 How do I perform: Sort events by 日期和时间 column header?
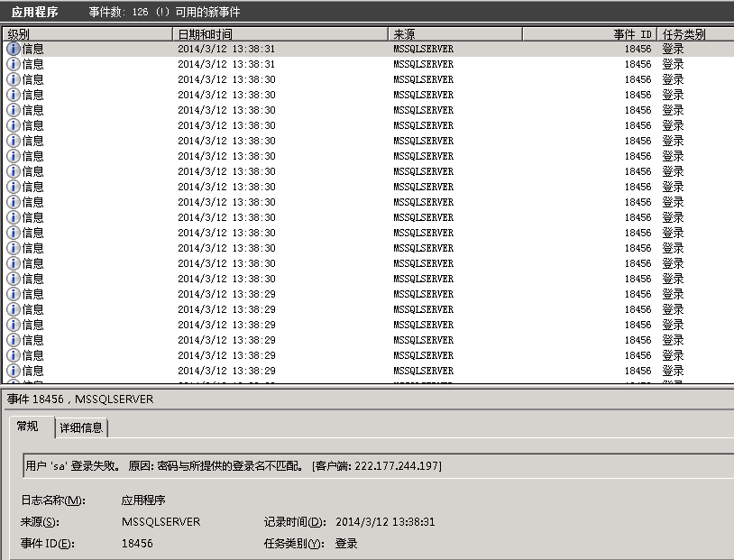[280, 34]
